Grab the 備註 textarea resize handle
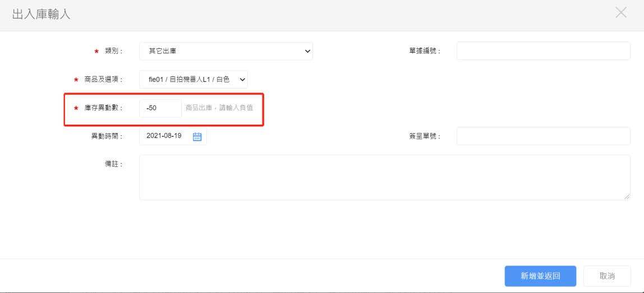The height and width of the screenshot is (293, 644). coord(627,196)
